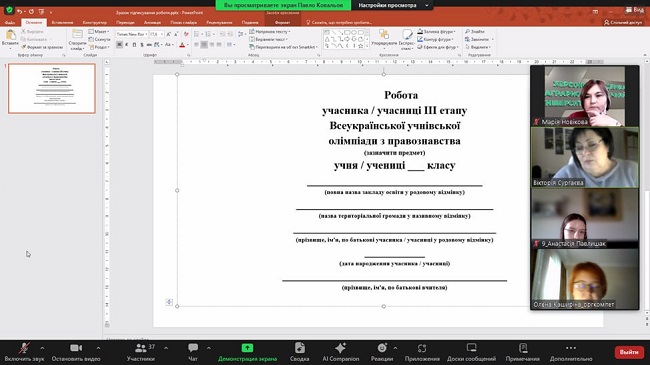Open the Настройки просмотра view options dropdown
Viewport: 650px width, 365px height.
(x=393, y=5)
